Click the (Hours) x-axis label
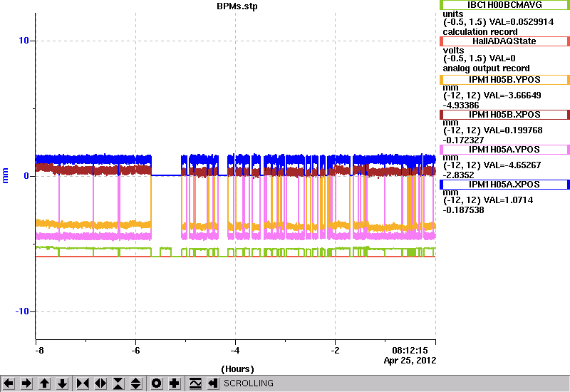Image resolution: width=570 pixels, height=392 pixels. point(237,369)
